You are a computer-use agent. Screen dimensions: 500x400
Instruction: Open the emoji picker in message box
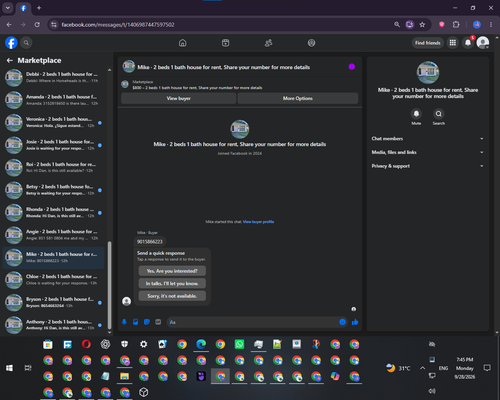coord(342,322)
